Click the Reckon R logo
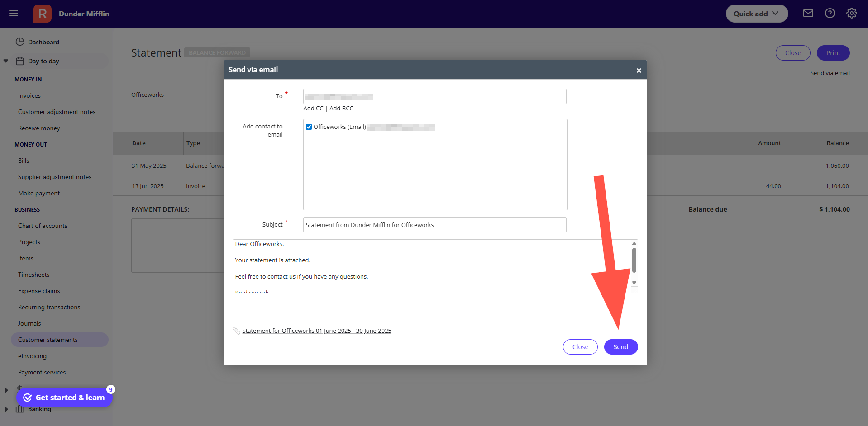This screenshot has width=868, height=426. pyautogui.click(x=42, y=14)
